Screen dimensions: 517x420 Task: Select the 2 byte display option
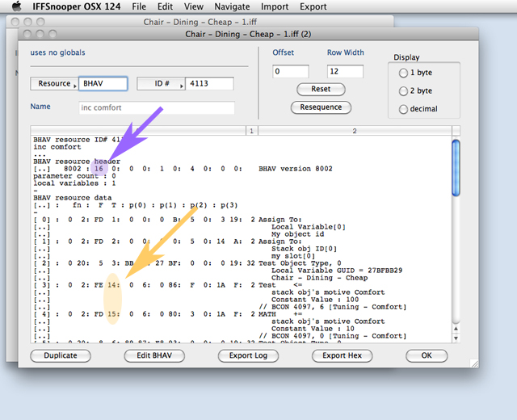(x=403, y=91)
